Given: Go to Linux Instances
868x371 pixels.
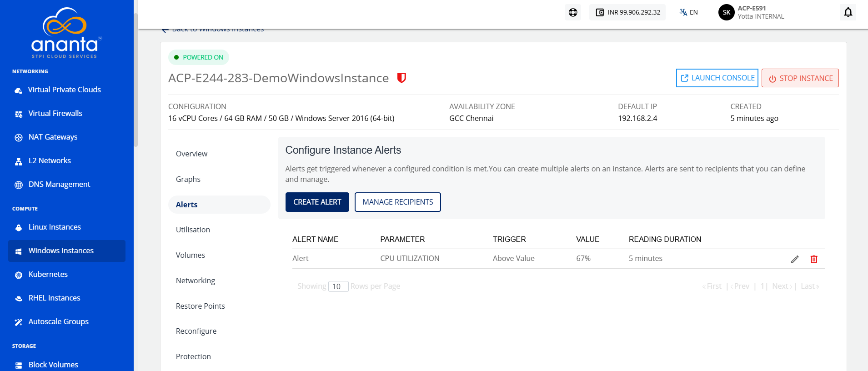Looking at the screenshot, I should 55,227.
